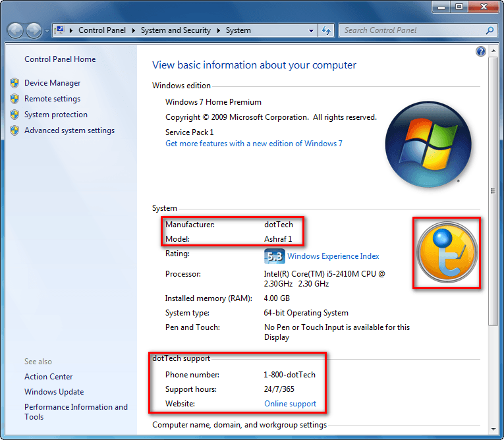The width and height of the screenshot is (504, 440).
Task: Click shield icon next to Device Manager
Action: click(14, 83)
